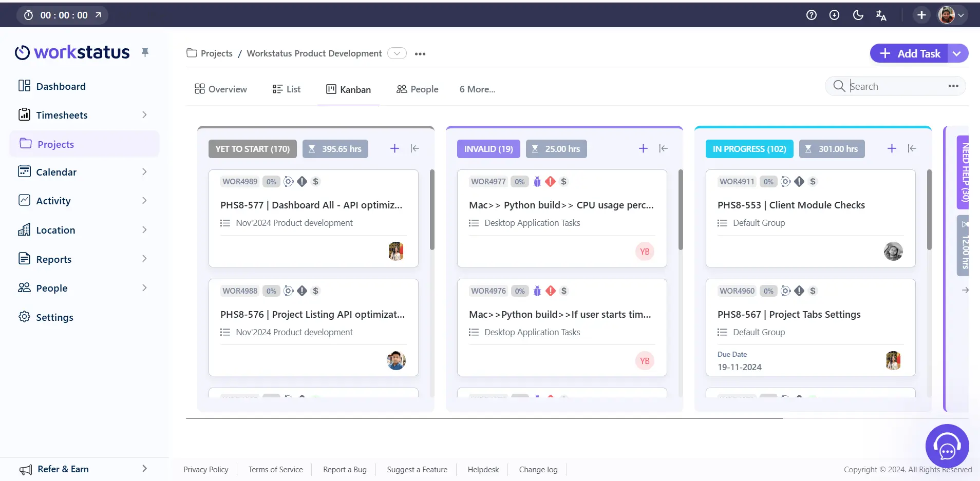Click the 395.65 hrs badge
This screenshot has height=481, width=980.
335,149
